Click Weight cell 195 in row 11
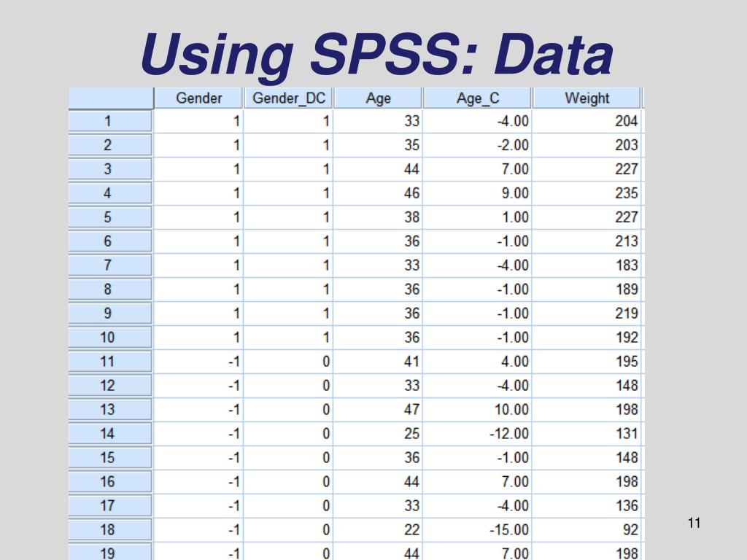Screen dimensions: 747x560 [x=587, y=362]
